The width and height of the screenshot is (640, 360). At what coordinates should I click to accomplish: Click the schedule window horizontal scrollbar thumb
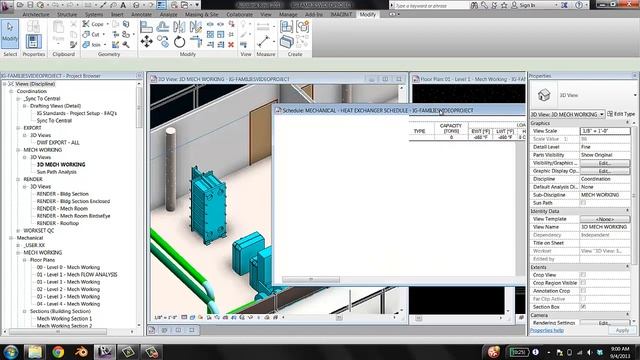pyautogui.click(x=311, y=280)
